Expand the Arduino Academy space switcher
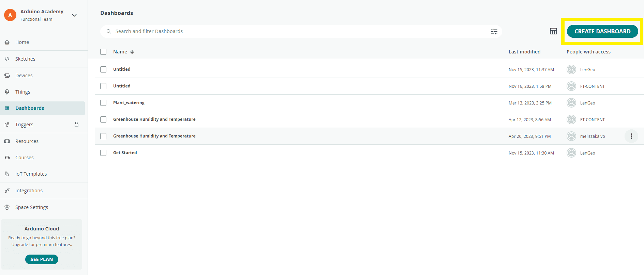The height and width of the screenshot is (275, 644). pyautogui.click(x=74, y=15)
